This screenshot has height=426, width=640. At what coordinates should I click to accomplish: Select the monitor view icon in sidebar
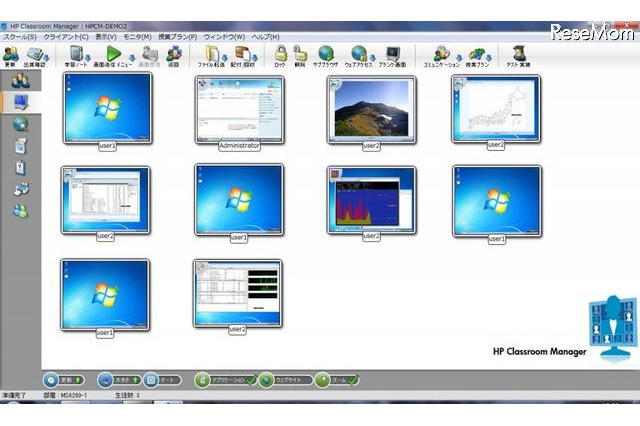point(19,102)
